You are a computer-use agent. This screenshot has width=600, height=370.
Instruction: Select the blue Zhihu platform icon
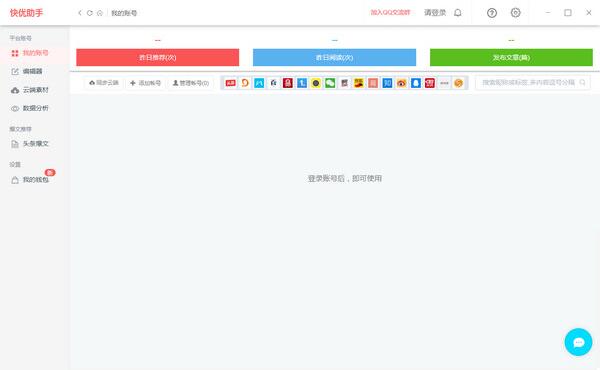pos(387,83)
